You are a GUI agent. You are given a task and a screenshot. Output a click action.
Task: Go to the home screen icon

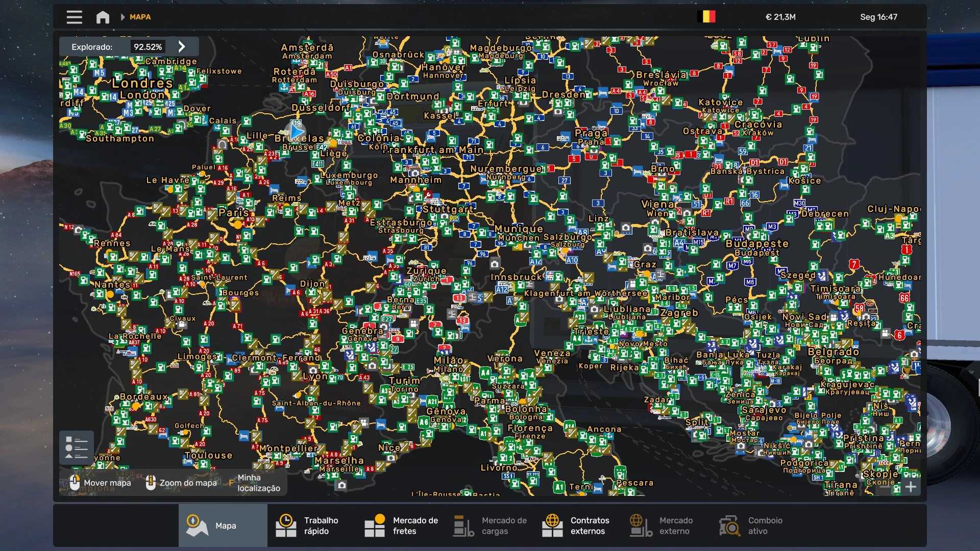(103, 17)
